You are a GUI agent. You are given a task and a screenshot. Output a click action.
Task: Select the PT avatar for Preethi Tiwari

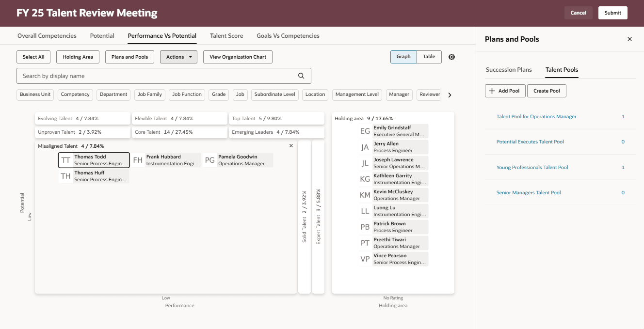click(365, 243)
